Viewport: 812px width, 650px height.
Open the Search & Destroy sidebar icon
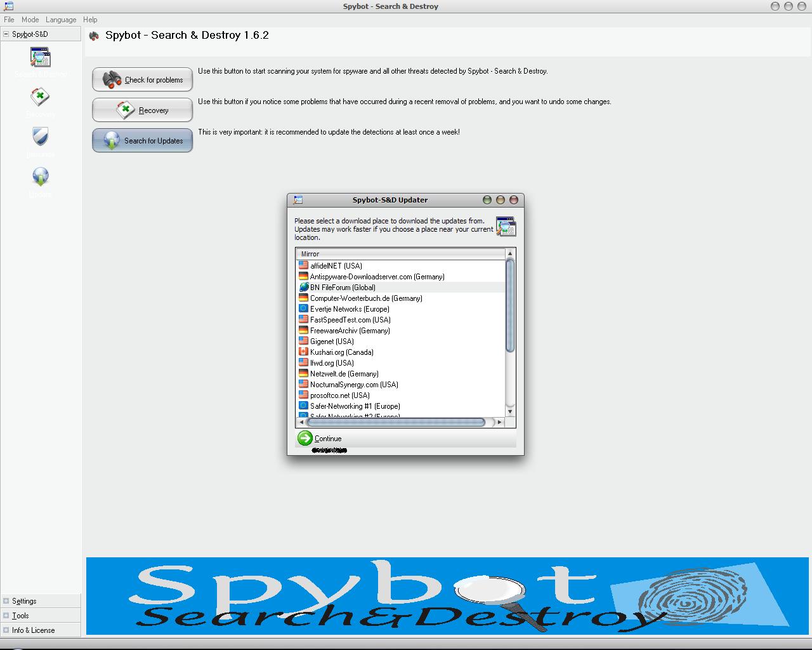(x=41, y=62)
